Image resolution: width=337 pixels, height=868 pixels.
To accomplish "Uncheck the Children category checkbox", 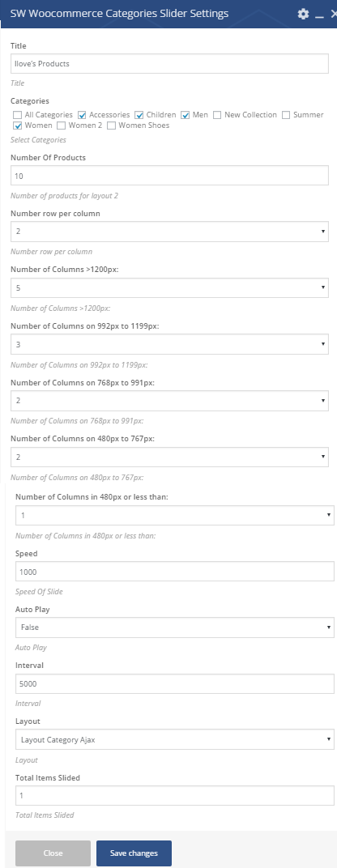I will 139,115.
